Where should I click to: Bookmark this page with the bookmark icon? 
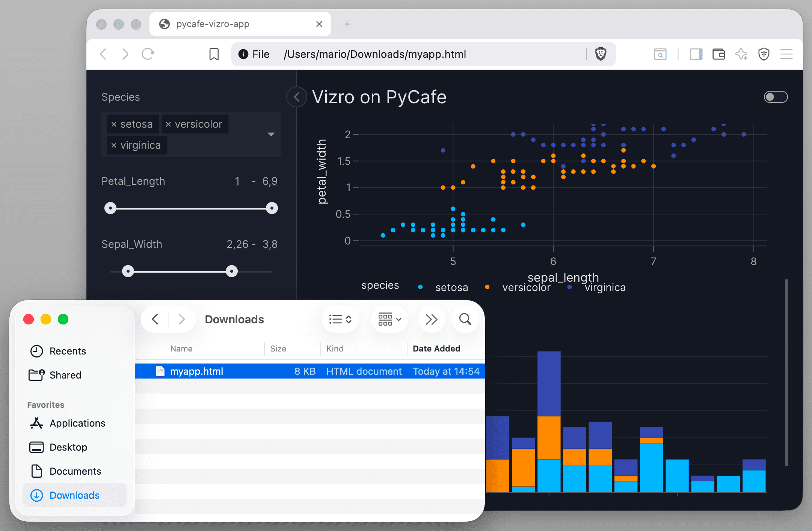coord(214,54)
